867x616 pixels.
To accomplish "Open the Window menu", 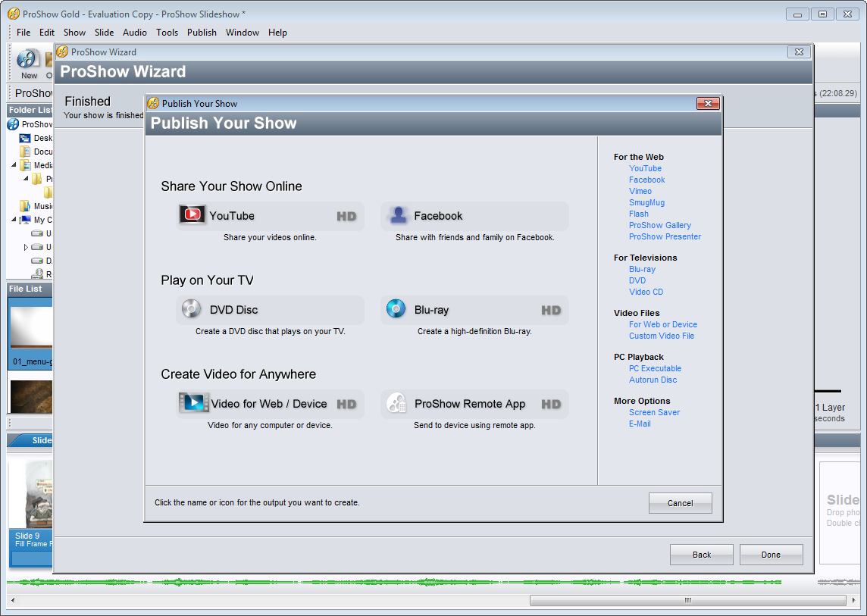I will (243, 33).
